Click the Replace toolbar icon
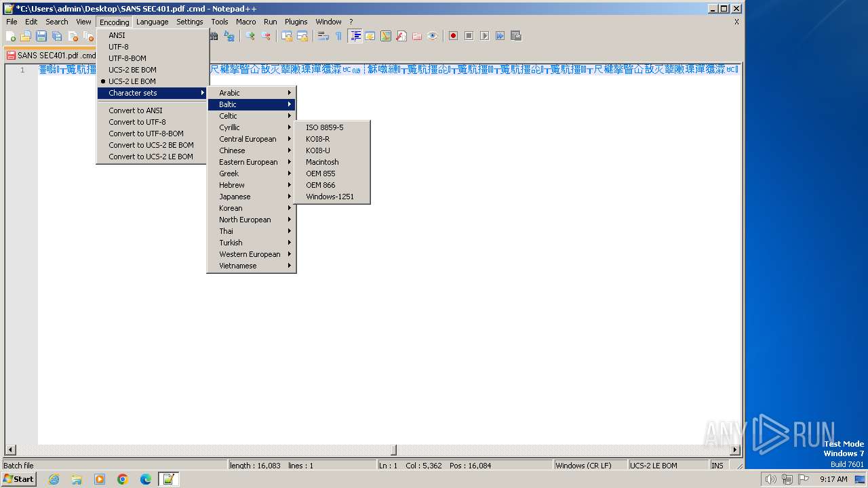Screen dimensions: 868x488 (230, 36)
